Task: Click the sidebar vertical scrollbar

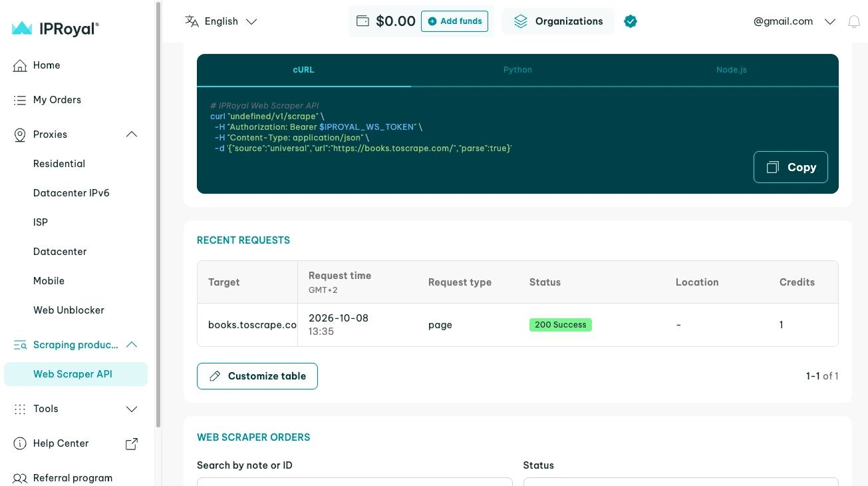Action: [x=158, y=213]
